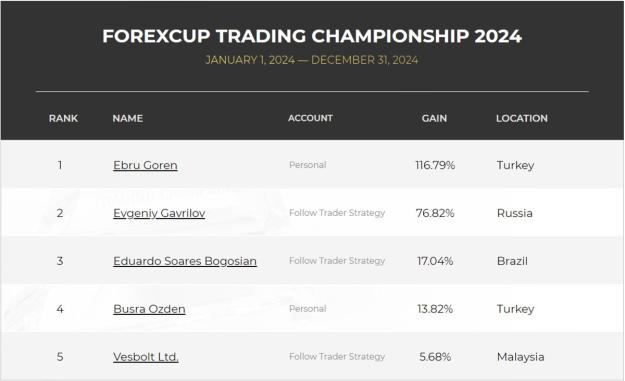Click the 13.82% gain value
625x381 pixels.
tap(435, 309)
